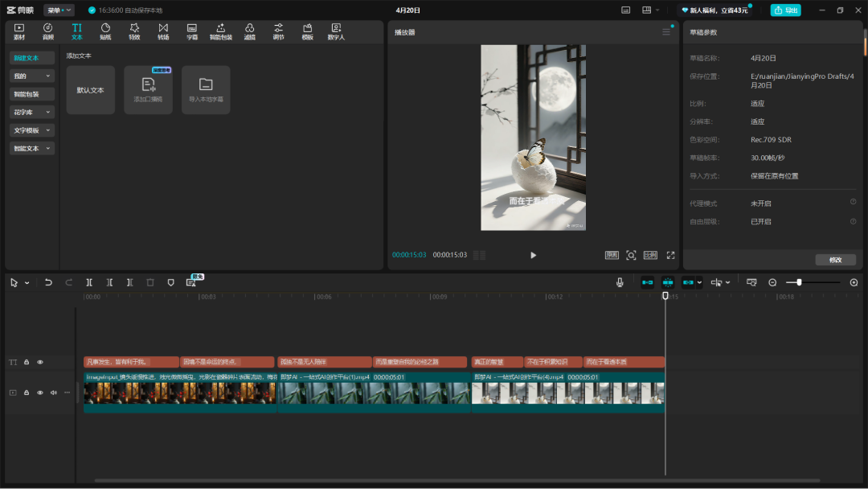This screenshot has width=868, height=489.
Task: Expand the 文字模板 category
Action: [x=32, y=130]
